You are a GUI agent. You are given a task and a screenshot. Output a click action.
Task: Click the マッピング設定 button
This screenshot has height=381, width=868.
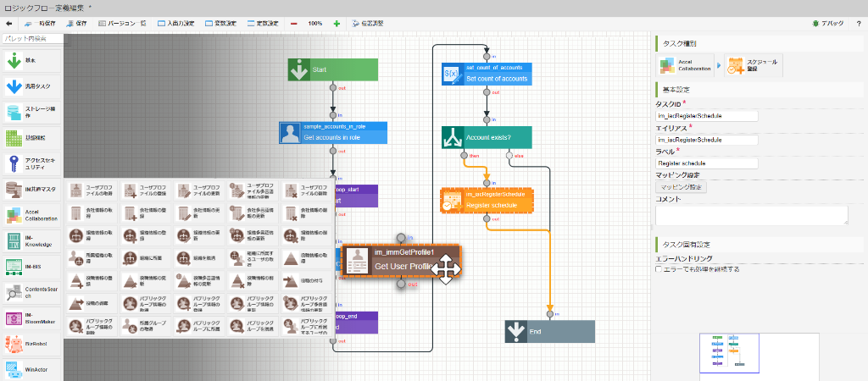[681, 187]
